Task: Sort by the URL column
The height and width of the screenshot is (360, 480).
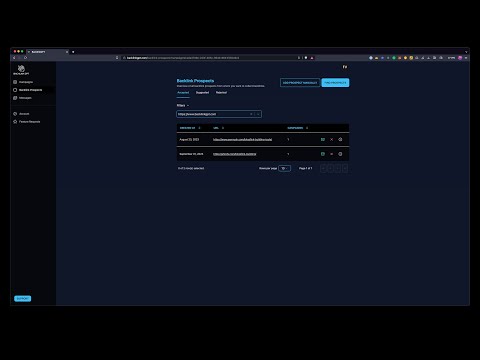Action: click(x=218, y=128)
